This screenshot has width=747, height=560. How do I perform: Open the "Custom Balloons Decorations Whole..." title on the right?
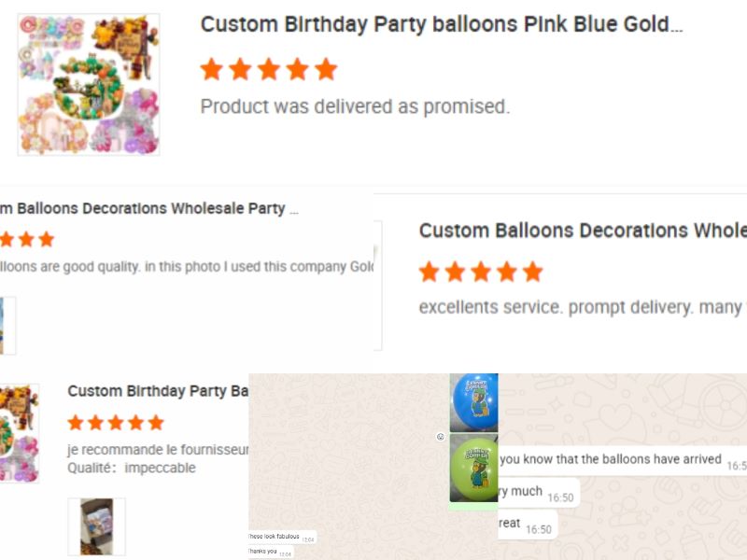(x=582, y=231)
